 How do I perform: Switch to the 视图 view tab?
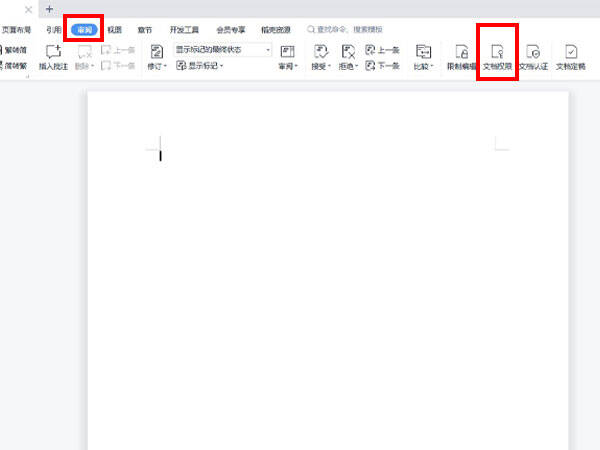point(114,29)
